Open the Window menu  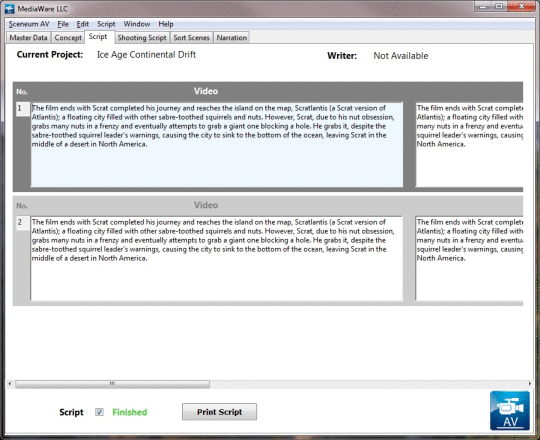click(137, 24)
